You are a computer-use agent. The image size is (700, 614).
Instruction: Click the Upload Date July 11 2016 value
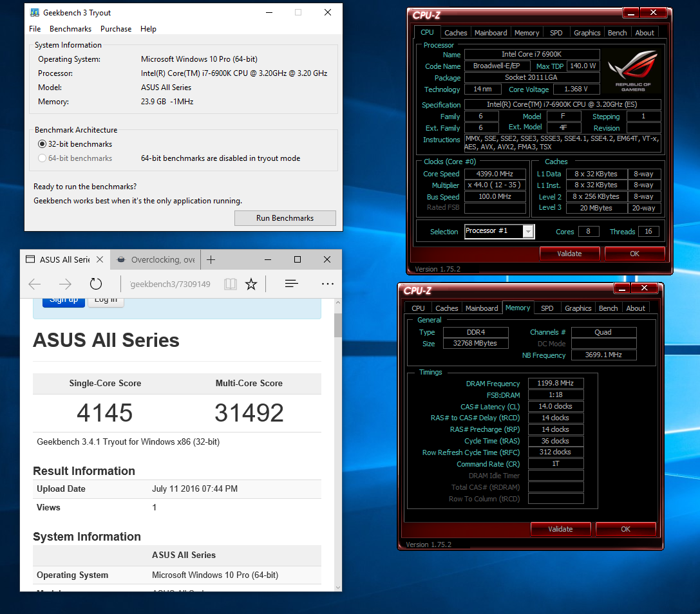click(194, 488)
